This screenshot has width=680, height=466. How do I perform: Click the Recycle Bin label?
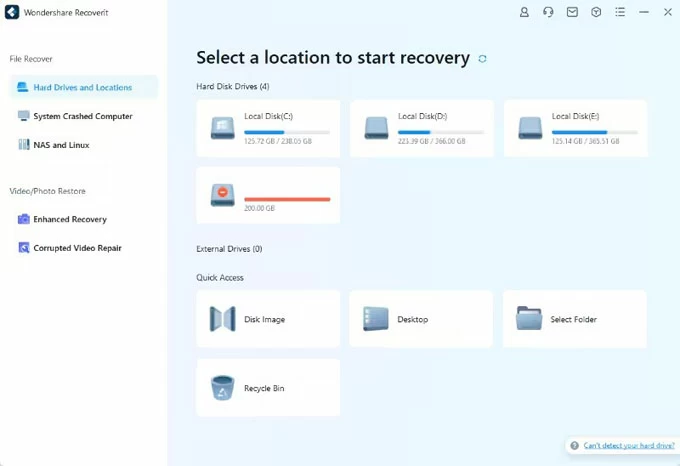click(264, 388)
